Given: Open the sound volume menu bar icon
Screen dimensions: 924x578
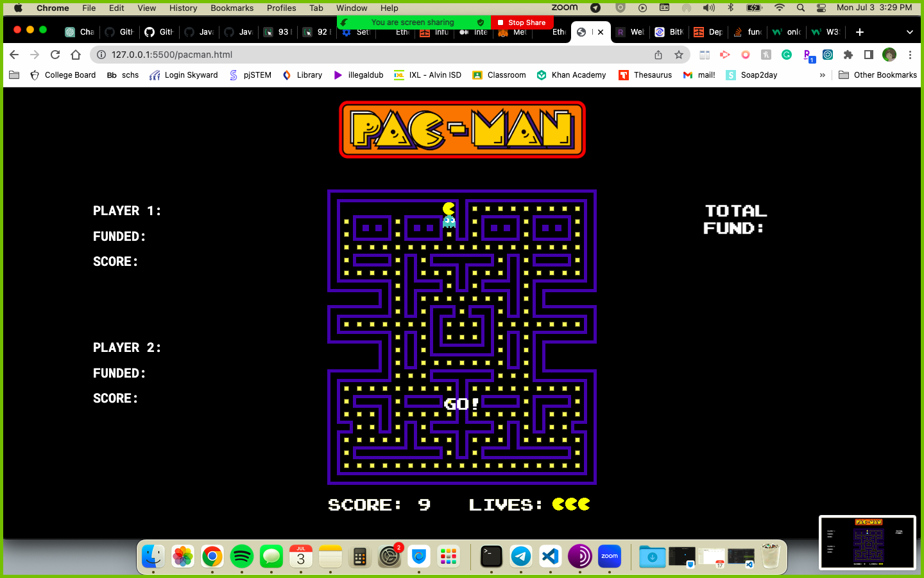Looking at the screenshot, I should click(709, 8).
